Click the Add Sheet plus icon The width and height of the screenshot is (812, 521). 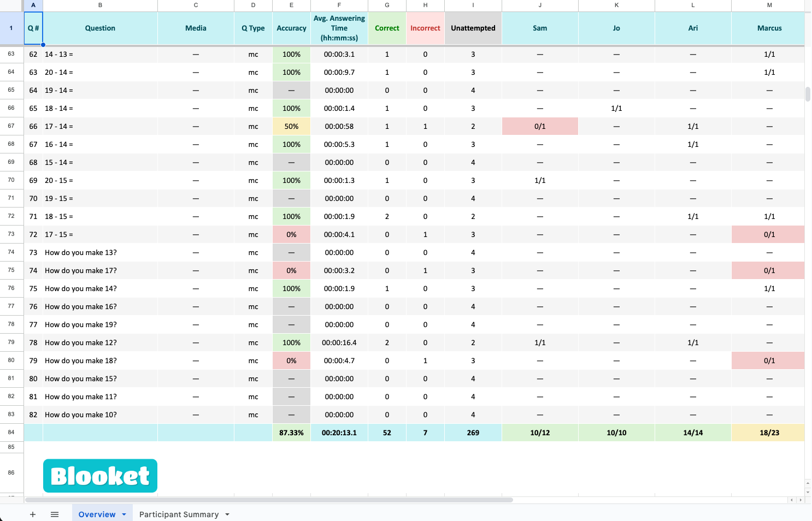coord(33,514)
